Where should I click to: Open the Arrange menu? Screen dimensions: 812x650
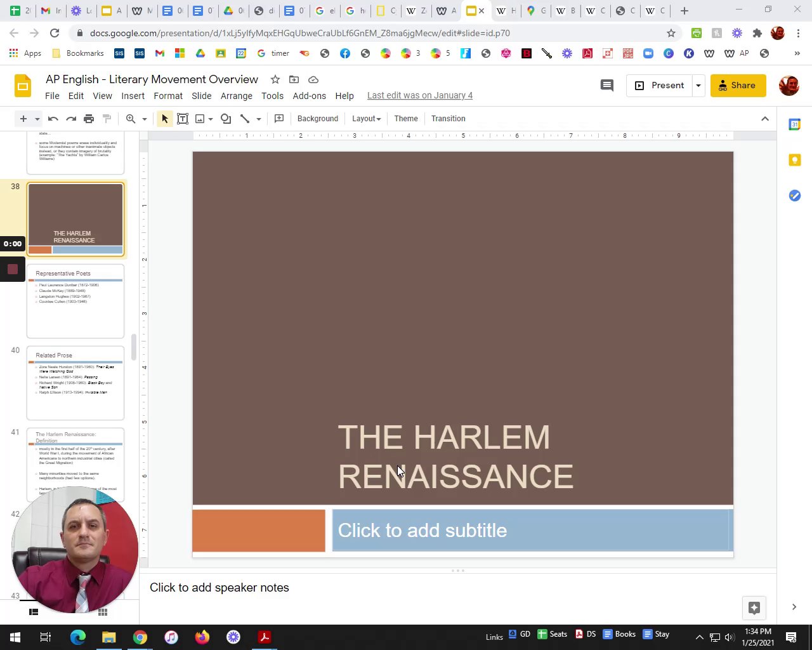point(236,96)
